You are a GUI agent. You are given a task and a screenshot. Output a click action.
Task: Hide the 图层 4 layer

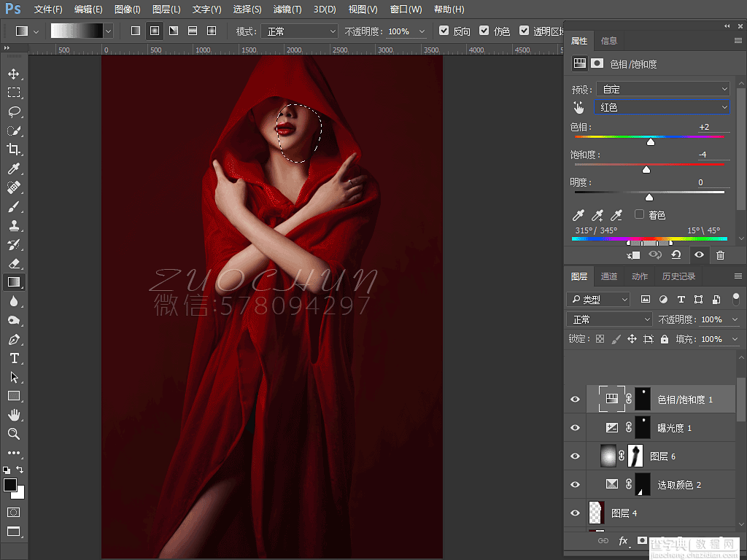(575, 513)
